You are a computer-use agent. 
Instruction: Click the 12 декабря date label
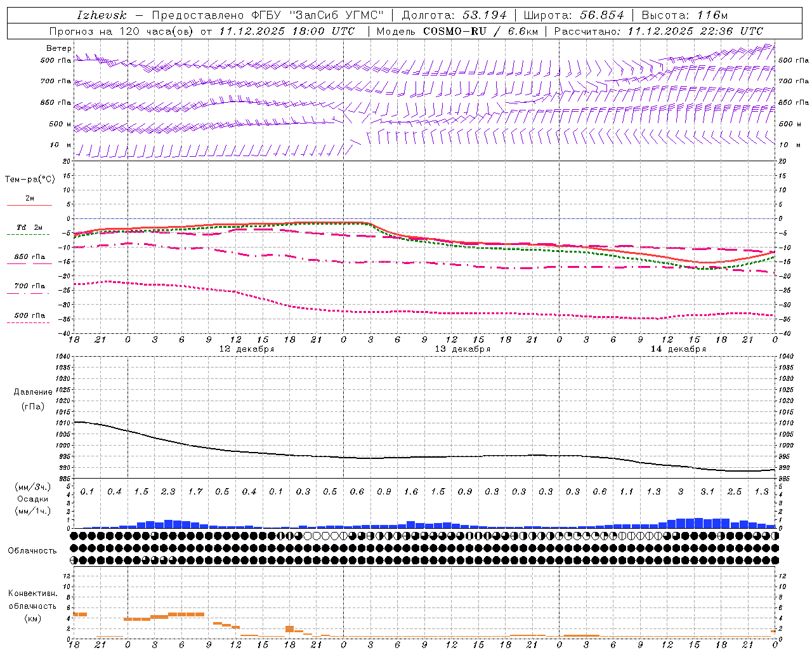[247, 349]
